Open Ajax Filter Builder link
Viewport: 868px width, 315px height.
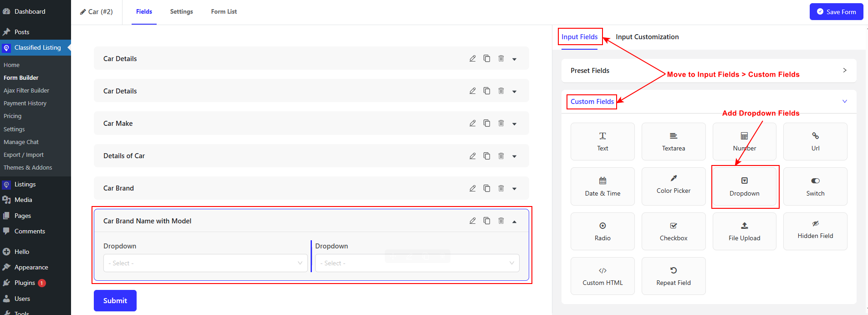[26, 90]
